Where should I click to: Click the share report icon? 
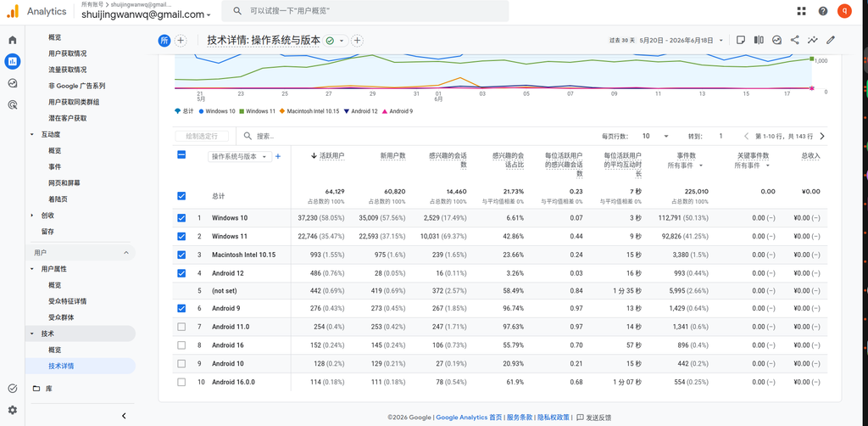(794, 40)
